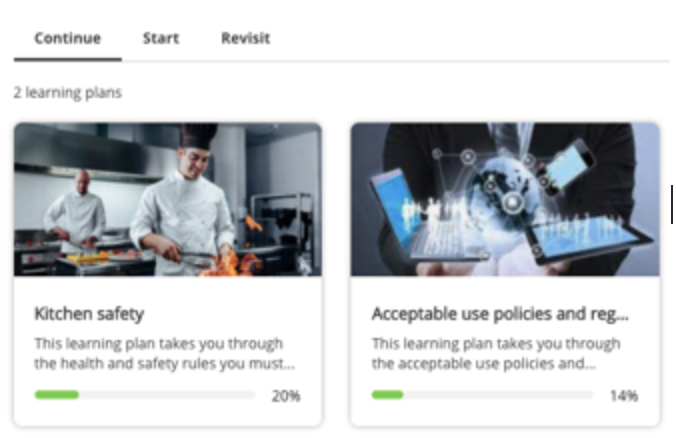Click the 20% progress label
The height and width of the screenshot is (438, 676).
click(x=286, y=395)
